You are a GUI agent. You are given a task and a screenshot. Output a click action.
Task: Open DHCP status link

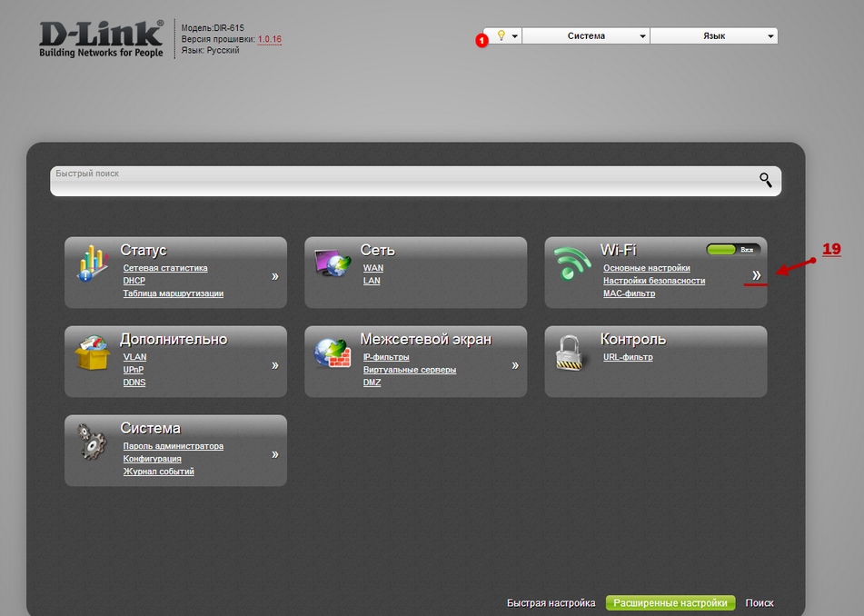click(x=134, y=281)
